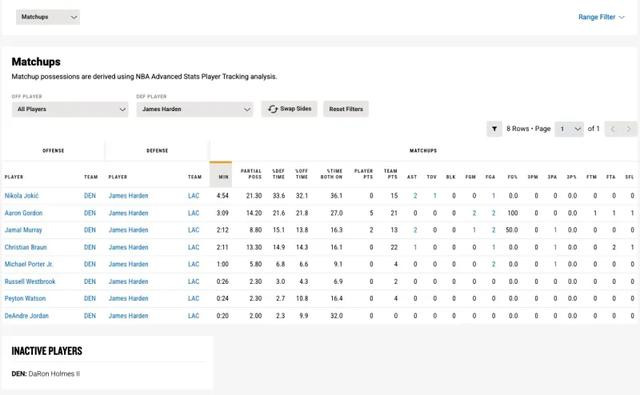Open Russell Westbrook player link
The image size is (640, 395).
[x=30, y=282]
